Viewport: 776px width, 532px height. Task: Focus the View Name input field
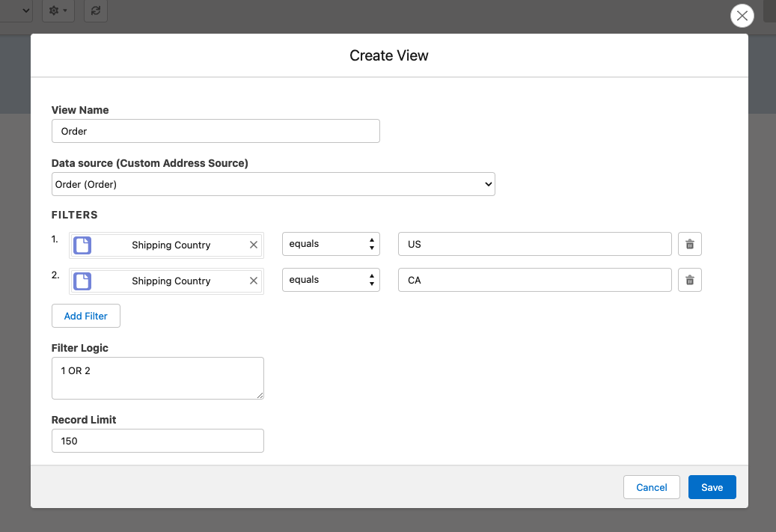(x=216, y=131)
